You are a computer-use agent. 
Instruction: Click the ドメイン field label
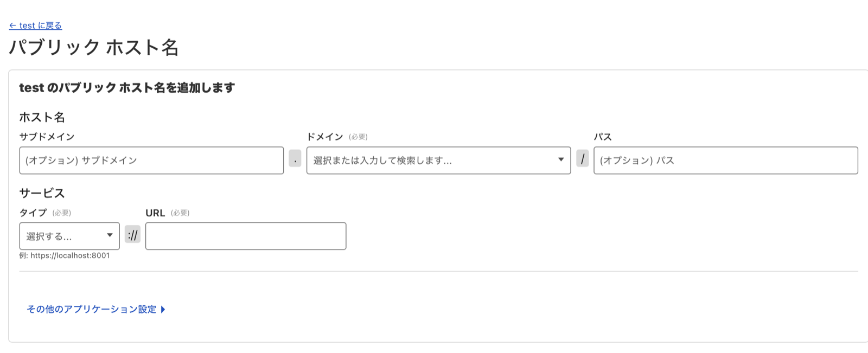[x=325, y=137]
